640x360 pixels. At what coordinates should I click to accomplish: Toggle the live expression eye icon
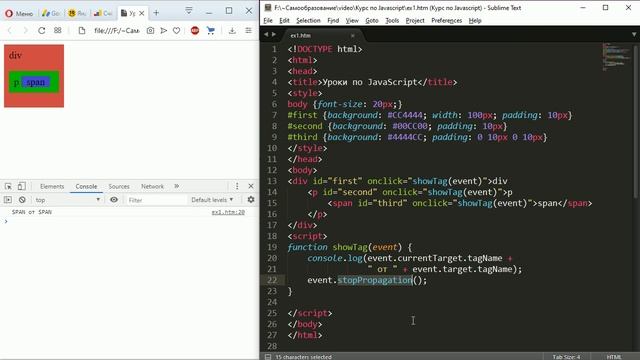pyautogui.click(x=114, y=200)
